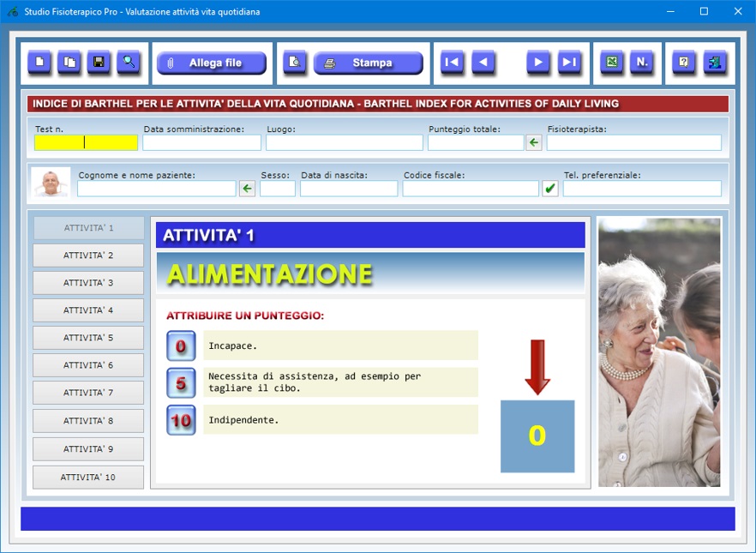Screen dimensions: 756x553
Task: Assign score 5 for assistance needed
Action: pyautogui.click(x=181, y=382)
